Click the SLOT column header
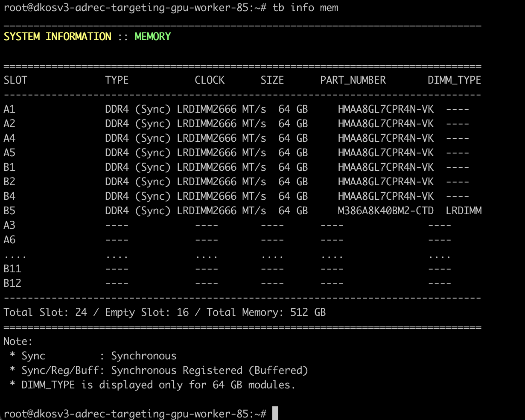525x420 pixels. coord(15,80)
